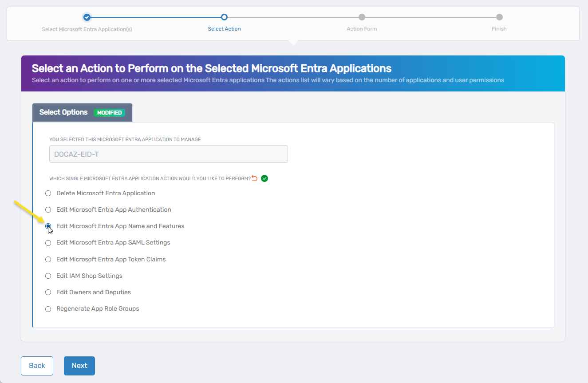The width and height of the screenshot is (588, 383).
Task: Open the Select Action step label
Action: pyautogui.click(x=224, y=28)
